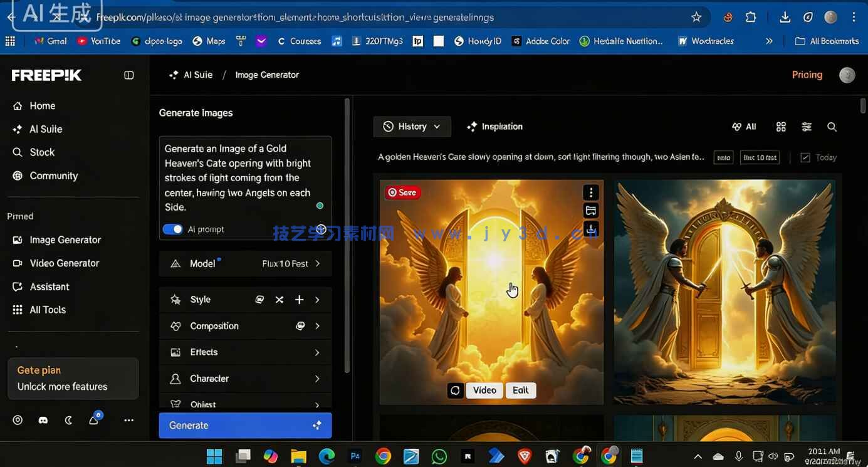Click the download icon on the first image
This screenshot has width=868, height=467.
[x=591, y=229]
